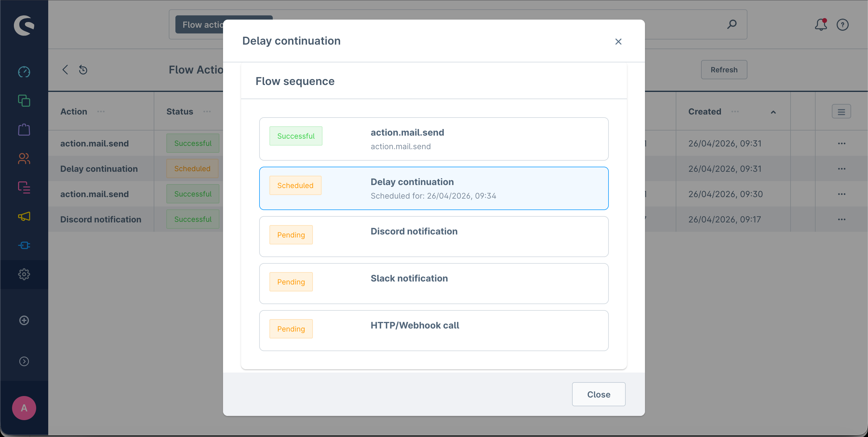Click the notifications bell icon
This screenshot has height=437, width=868.
click(820, 25)
